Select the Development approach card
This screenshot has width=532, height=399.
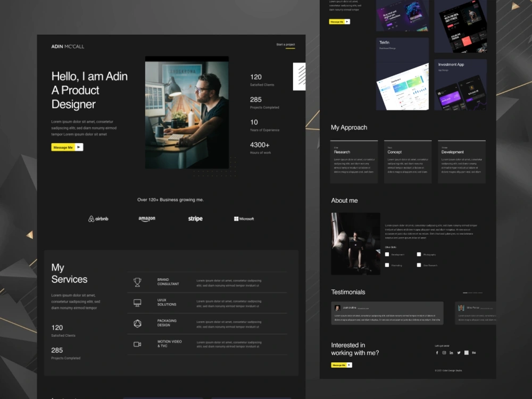click(462, 162)
